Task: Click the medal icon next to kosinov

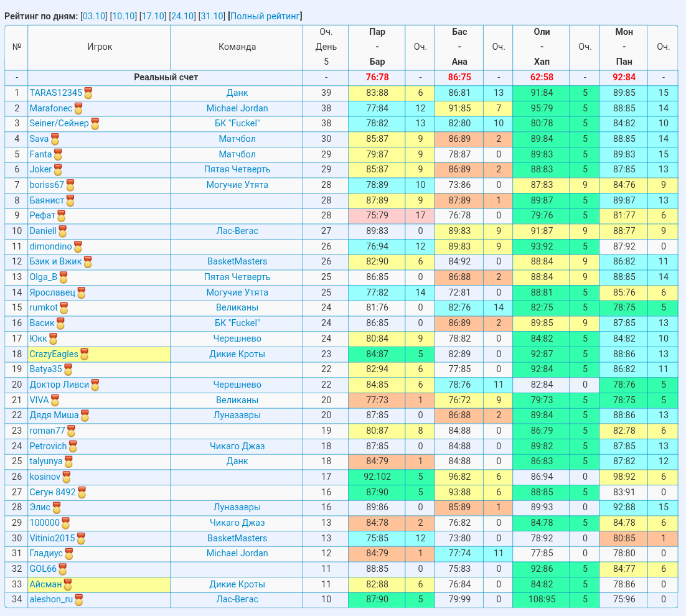Action: [67, 477]
